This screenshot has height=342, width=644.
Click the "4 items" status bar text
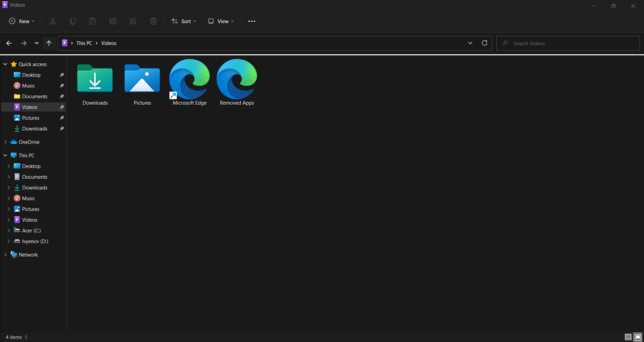[14, 337]
